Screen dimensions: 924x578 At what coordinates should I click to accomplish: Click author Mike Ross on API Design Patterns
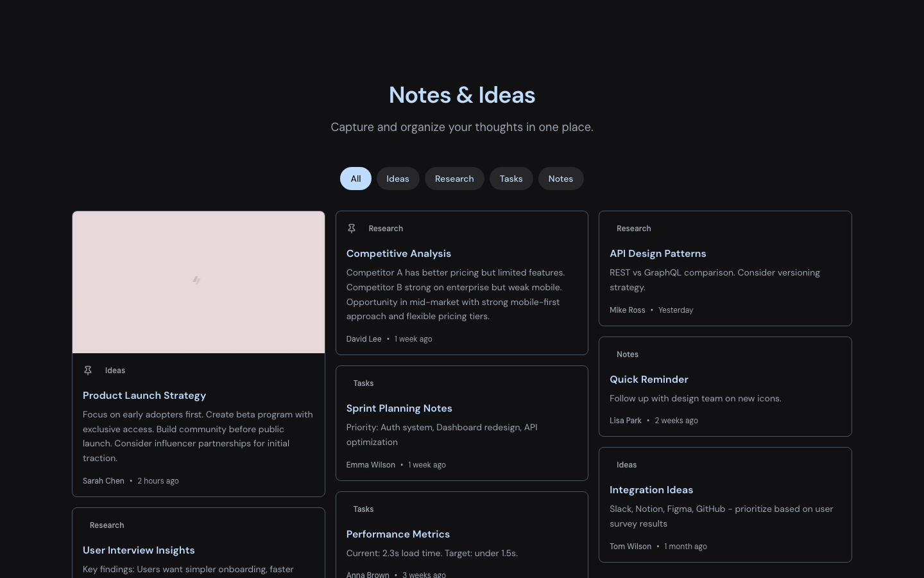pyautogui.click(x=628, y=310)
